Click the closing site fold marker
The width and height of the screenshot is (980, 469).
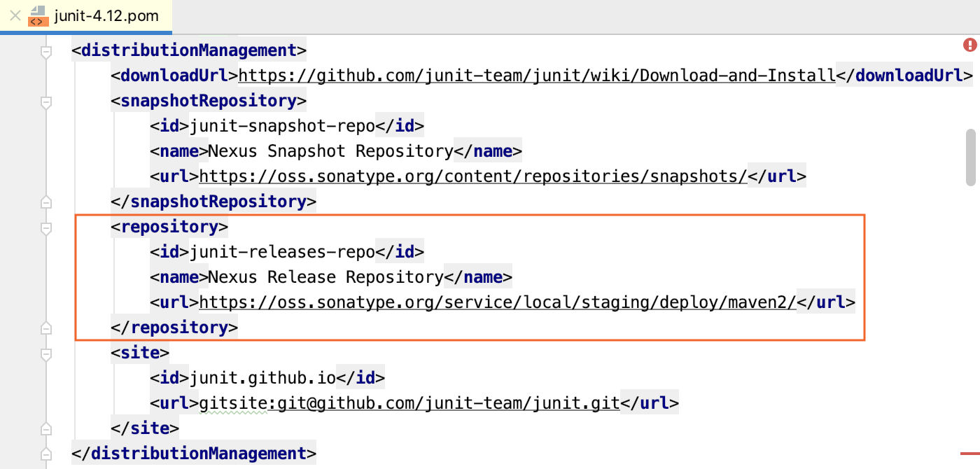coord(46,429)
